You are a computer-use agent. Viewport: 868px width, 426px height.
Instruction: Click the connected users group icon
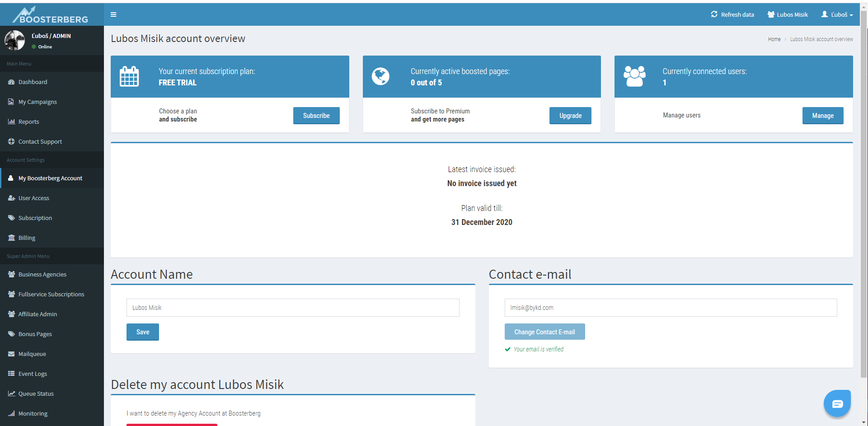coord(634,76)
